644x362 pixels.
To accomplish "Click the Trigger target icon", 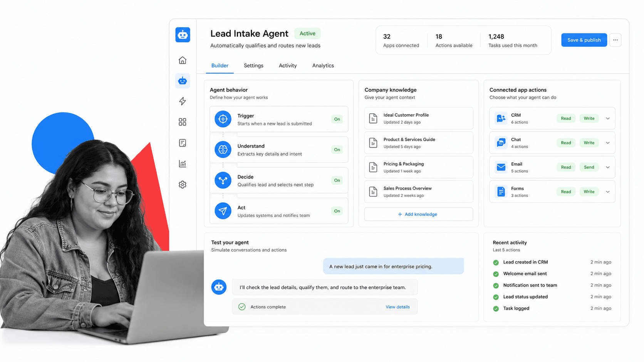I will (223, 119).
